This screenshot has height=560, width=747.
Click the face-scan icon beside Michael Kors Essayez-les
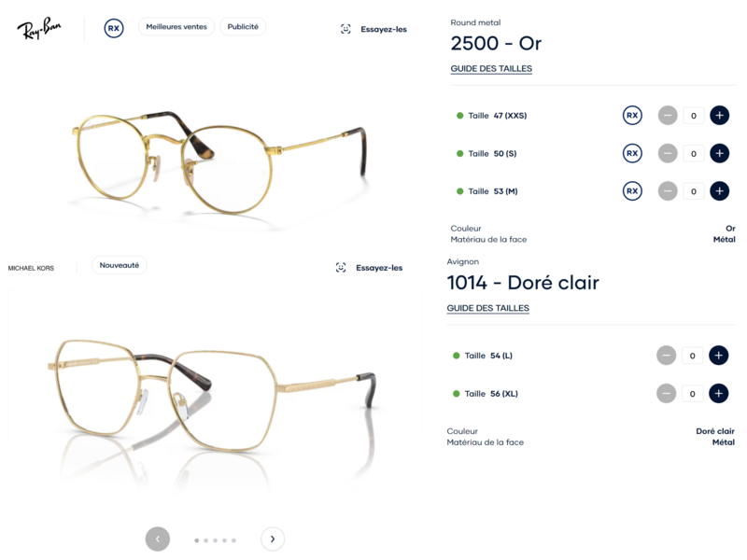coord(341,268)
